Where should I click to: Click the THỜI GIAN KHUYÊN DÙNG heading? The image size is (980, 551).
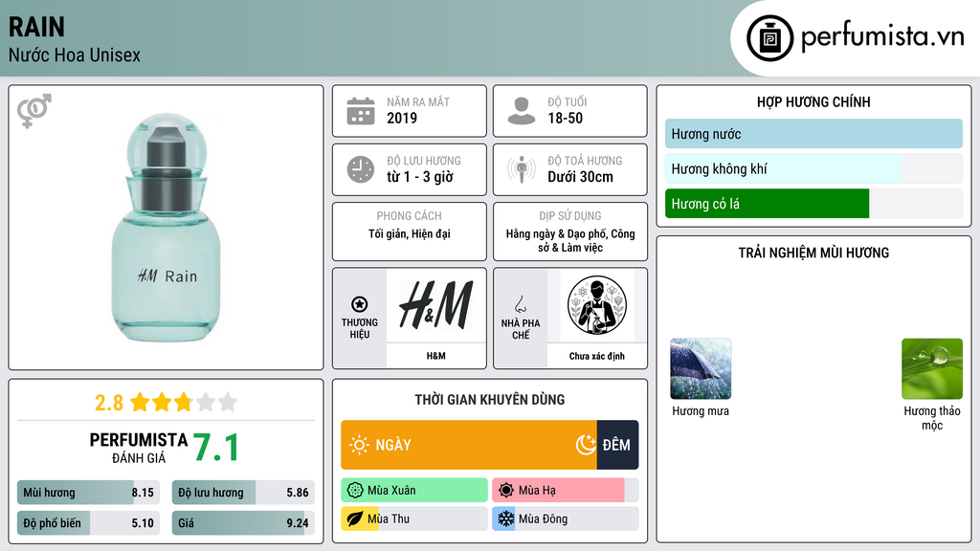pos(490,399)
